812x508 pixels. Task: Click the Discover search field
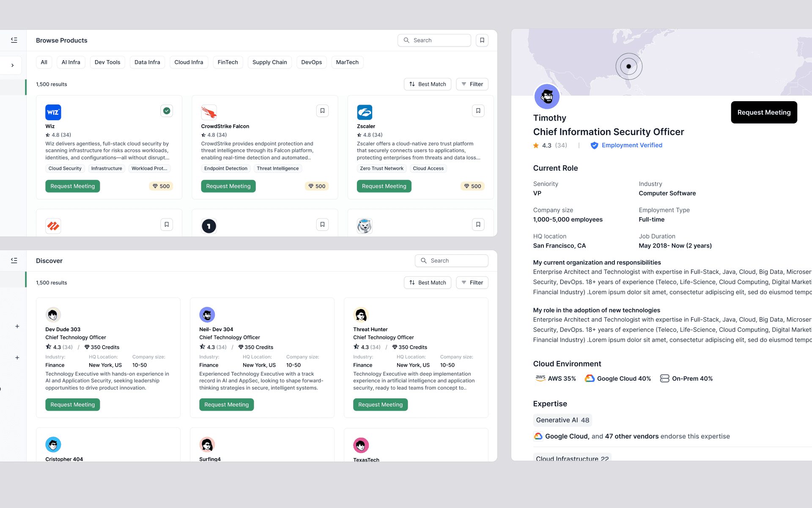pyautogui.click(x=452, y=261)
